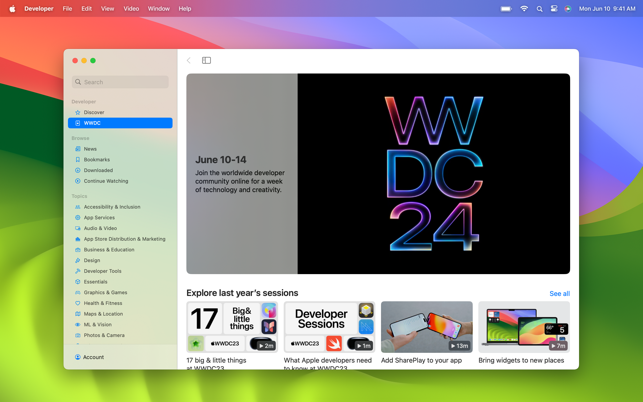Open the Window menu

click(159, 9)
